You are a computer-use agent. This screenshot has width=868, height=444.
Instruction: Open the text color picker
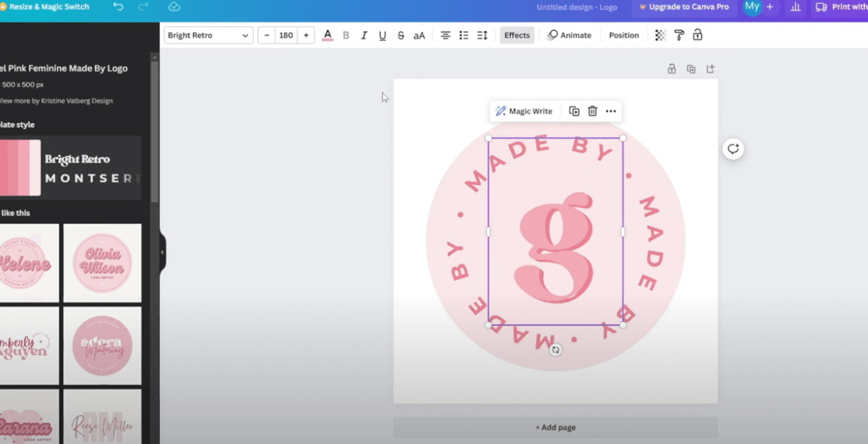[x=328, y=36]
